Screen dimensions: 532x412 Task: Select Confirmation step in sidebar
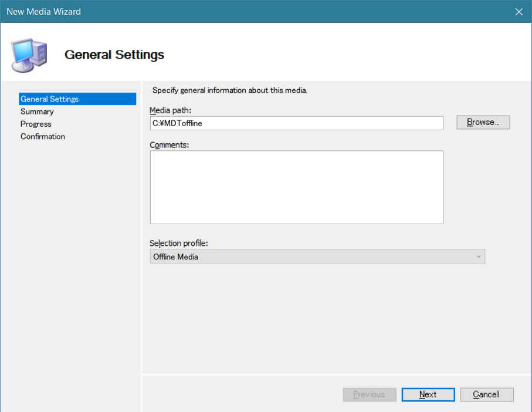pos(42,136)
